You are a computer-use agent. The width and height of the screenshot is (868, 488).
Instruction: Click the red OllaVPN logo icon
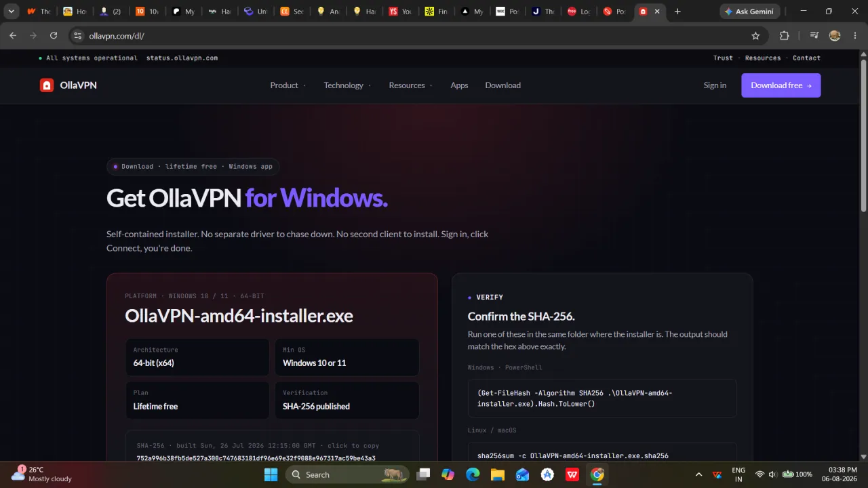pyautogui.click(x=46, y=85)
